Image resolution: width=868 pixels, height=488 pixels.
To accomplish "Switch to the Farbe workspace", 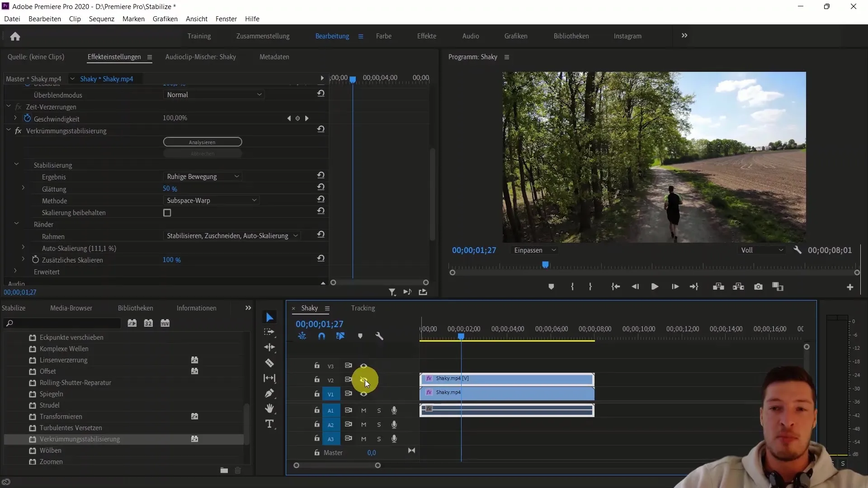I will pyautogui.click(x=384, y=36).
